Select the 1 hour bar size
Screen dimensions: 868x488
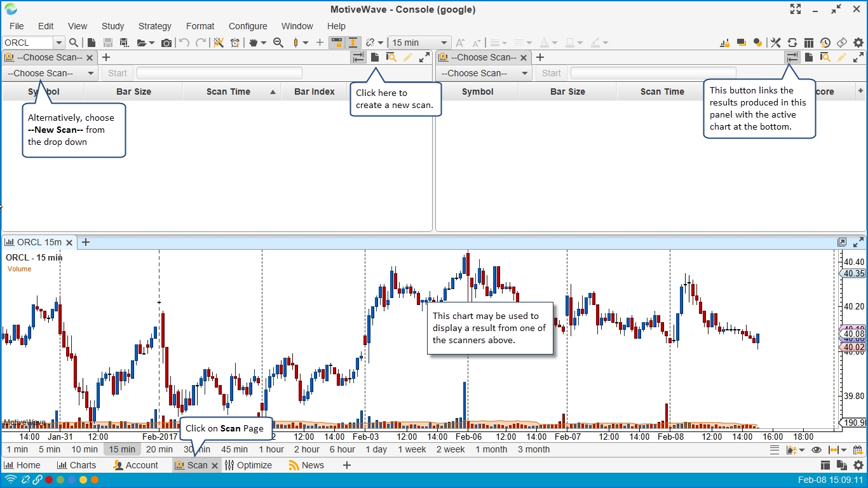point(271,449)
